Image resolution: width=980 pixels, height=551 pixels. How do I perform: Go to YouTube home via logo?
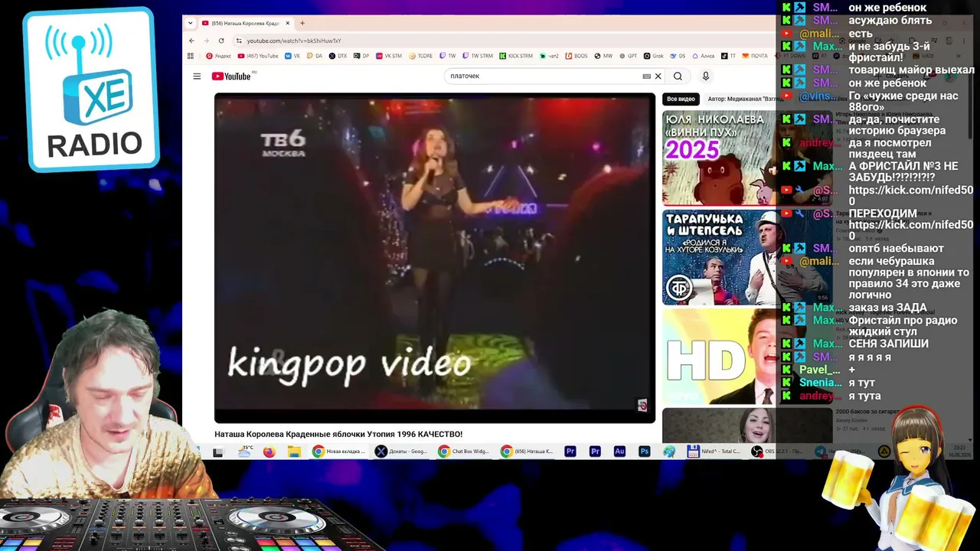coord(231,76)
